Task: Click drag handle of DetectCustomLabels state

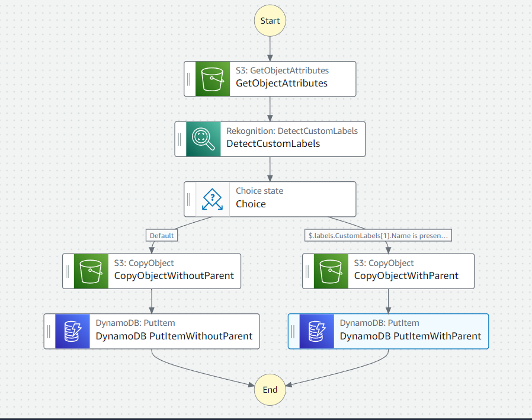Action: pos(180,139)
